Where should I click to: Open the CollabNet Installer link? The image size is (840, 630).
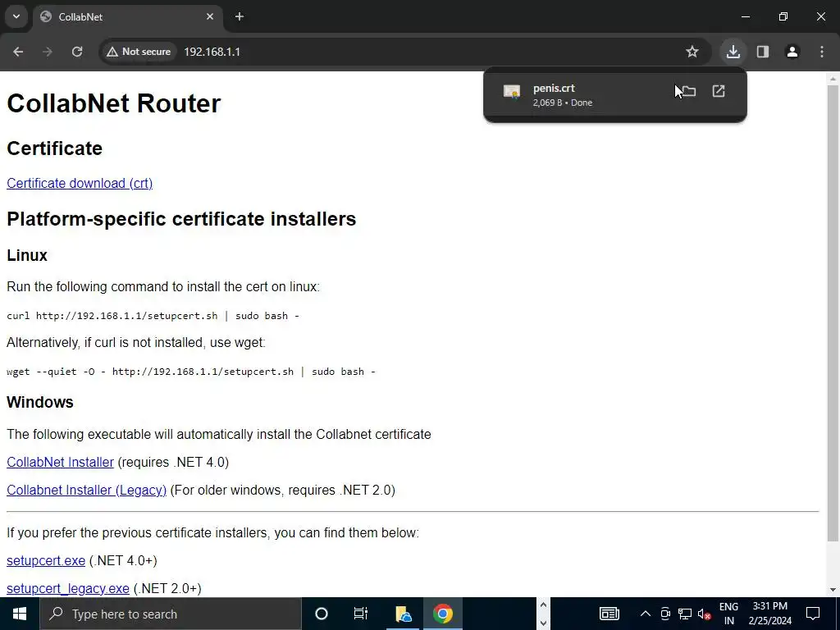(60, 462)
